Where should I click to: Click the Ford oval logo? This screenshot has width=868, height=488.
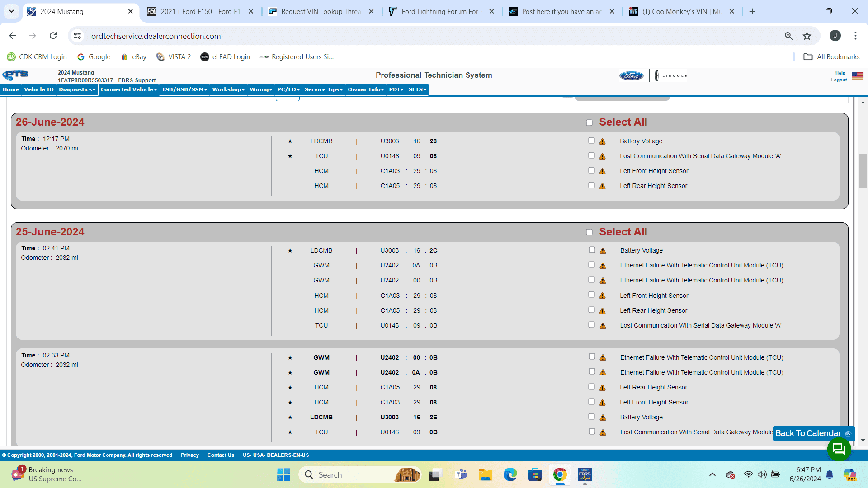point(631,76)
